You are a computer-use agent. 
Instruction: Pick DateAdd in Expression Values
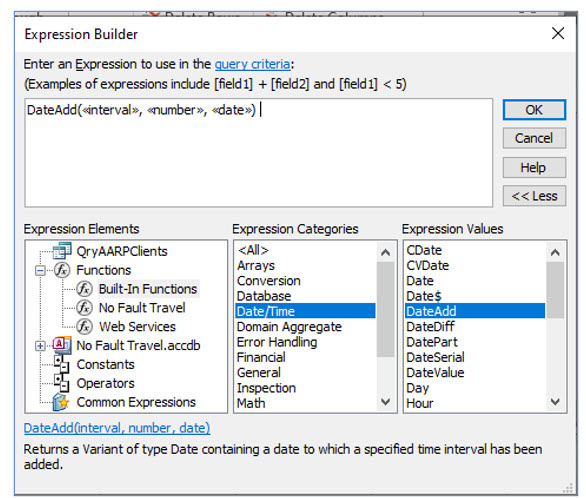coord(475,311)
